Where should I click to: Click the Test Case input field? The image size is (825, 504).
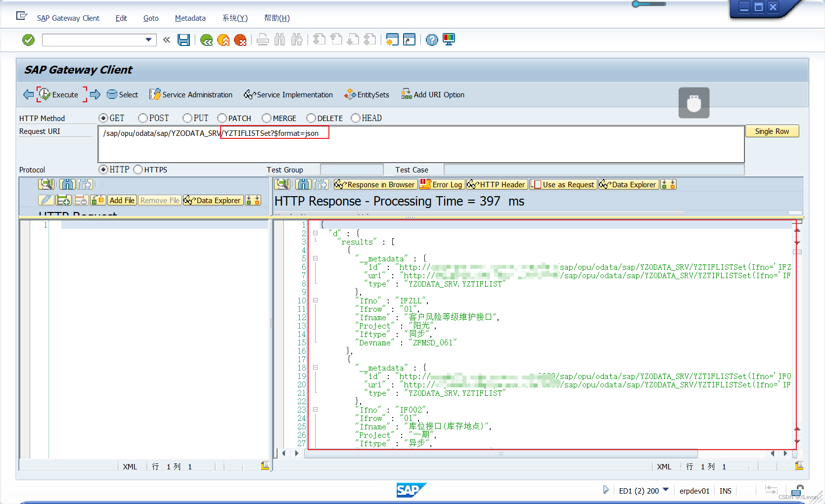pos(594,169)
